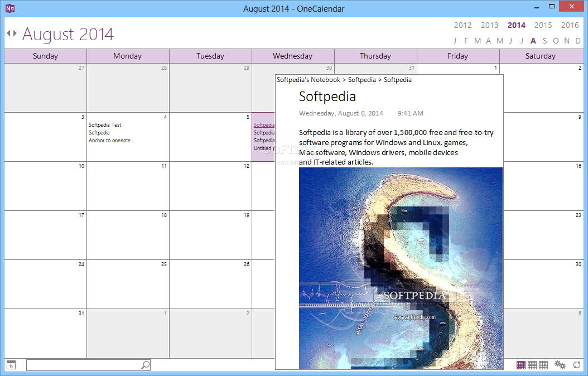Click the Thursday column header

[x=375, y=56]
